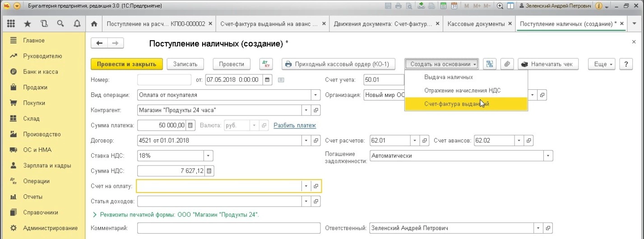Click the Провести и закрыть button
The image size is (644, 239).
pos(126,64)
